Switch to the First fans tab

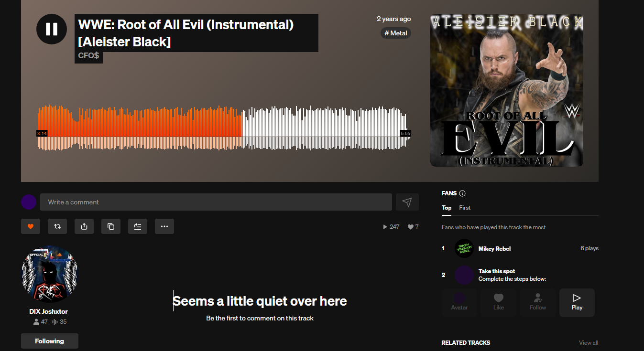click(465, 208)
